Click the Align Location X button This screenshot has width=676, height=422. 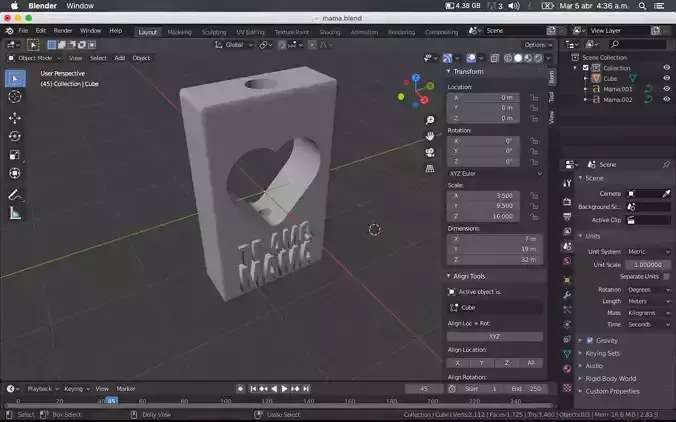point(458,363)
